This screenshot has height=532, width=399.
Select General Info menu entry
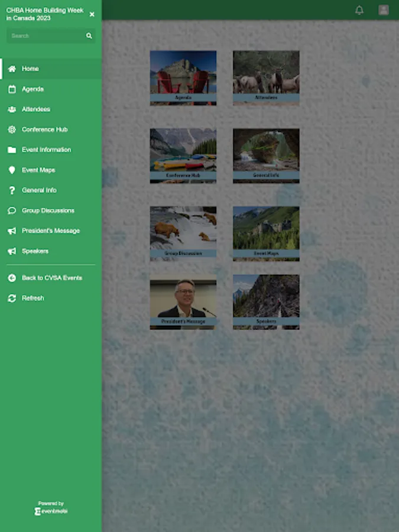(x=51, y=190)
